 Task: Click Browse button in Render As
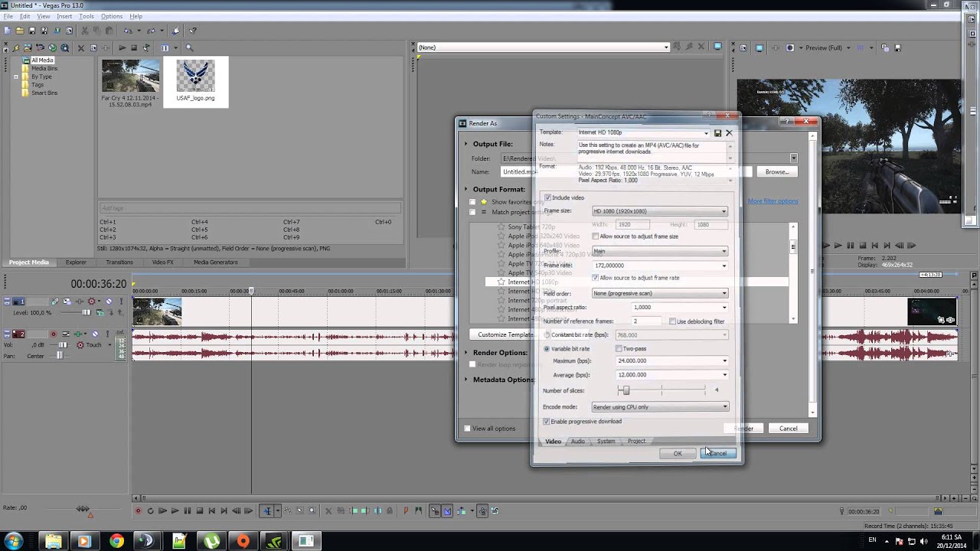pos(776,172)
